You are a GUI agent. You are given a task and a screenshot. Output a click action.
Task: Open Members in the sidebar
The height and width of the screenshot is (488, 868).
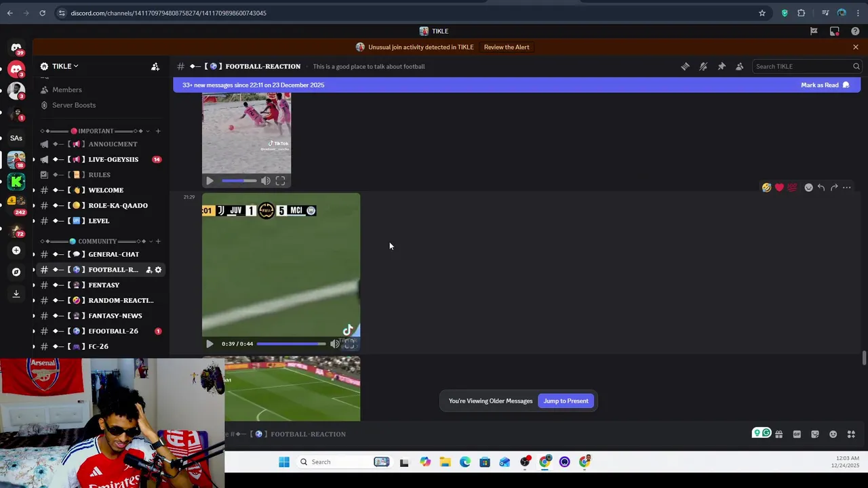tap(66, 89)
